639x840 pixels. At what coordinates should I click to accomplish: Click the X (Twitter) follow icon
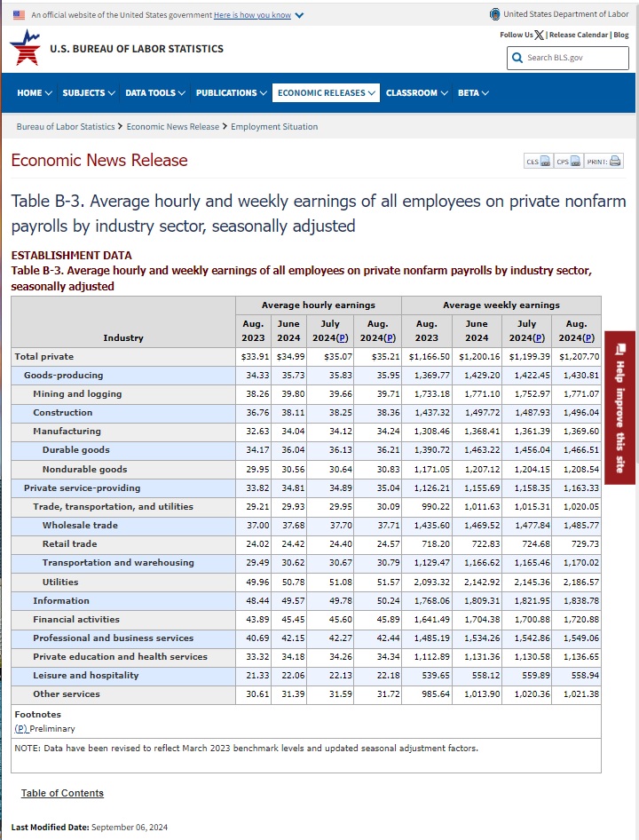point(540,35)
